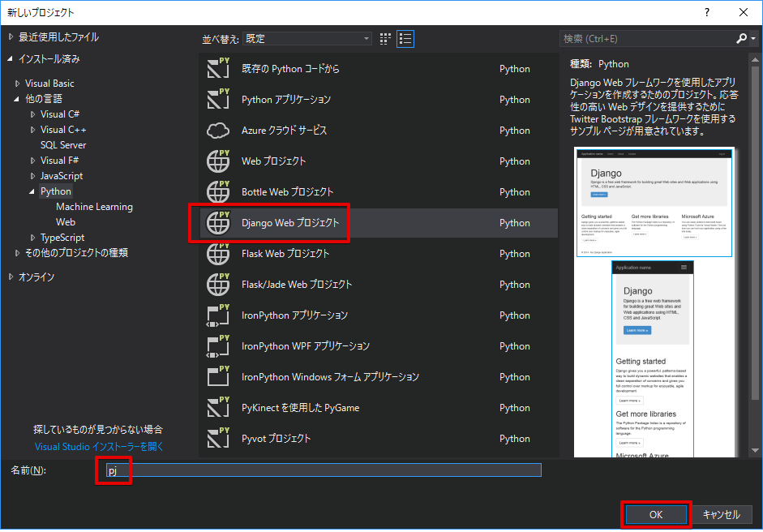This screenshot has height=532, width=763.
Task: Select the Web category under Python
Action: 66,222
